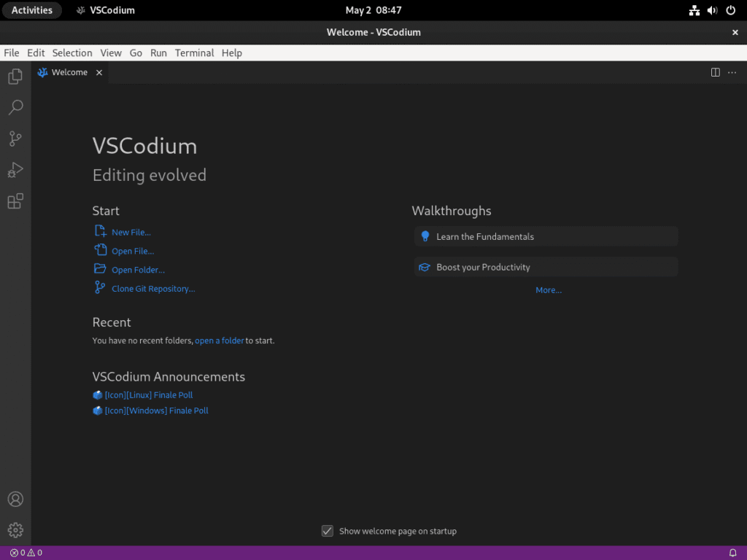Open the Manage gear menu
The image size is (747, 560).
tap(15, 530)
